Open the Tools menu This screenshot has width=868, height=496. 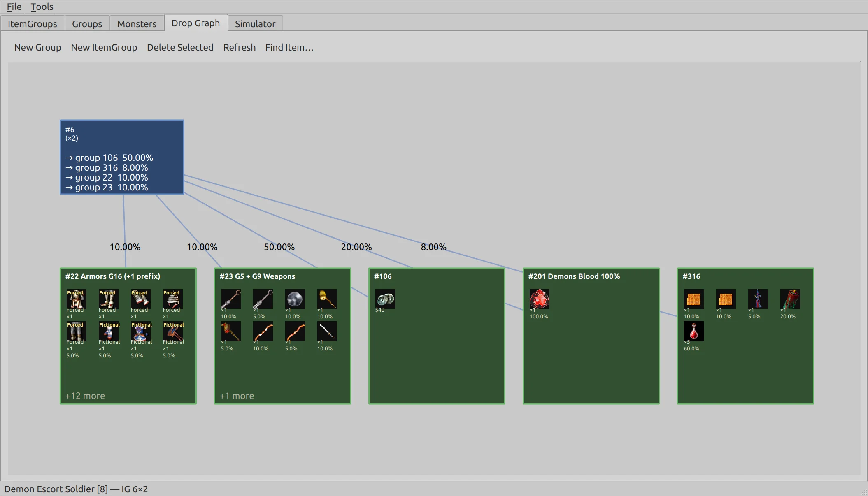[x=42, y=7]
